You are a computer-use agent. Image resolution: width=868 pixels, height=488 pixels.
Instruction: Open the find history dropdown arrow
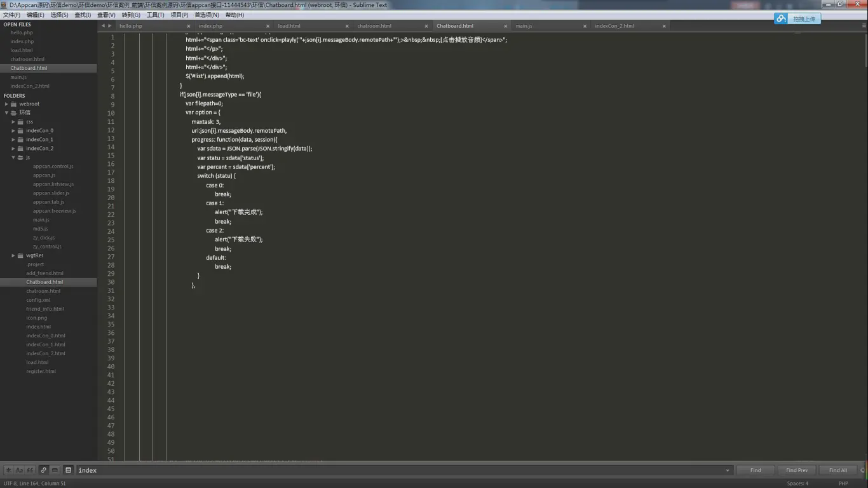[727, 470]
